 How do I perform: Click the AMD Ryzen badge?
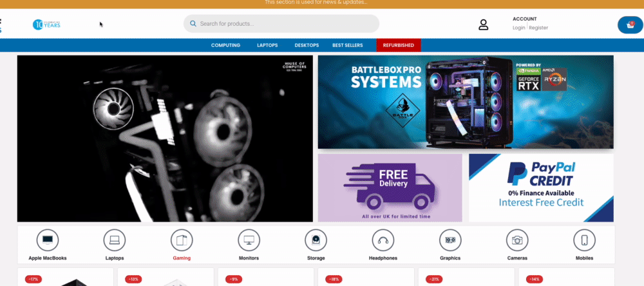tap(554, 79)
